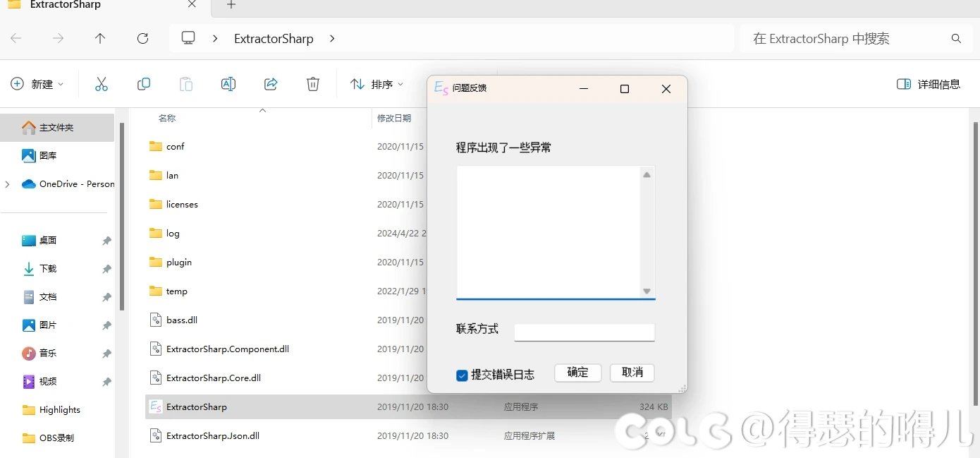Click the Delete trash can icon
Viewport: 980px width, 458px height.
tap(313, 84)
